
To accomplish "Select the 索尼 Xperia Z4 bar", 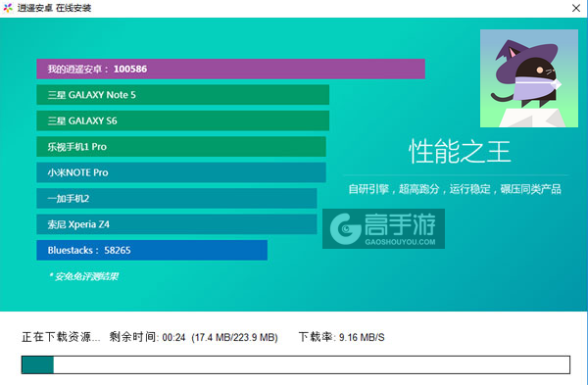I will coord(176,224).
